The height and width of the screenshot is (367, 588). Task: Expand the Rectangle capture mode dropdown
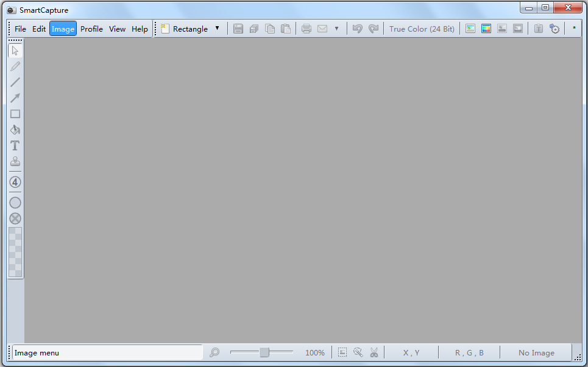coord(217,29)
